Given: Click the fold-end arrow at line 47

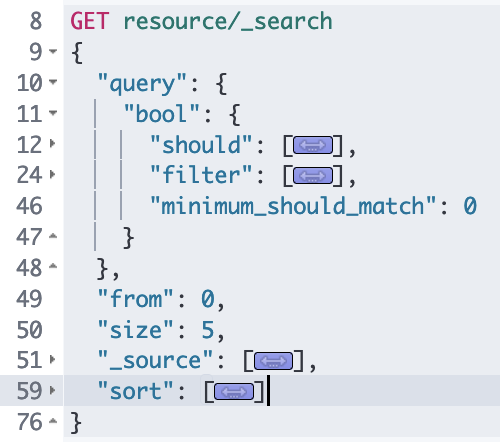Looking at the screenshot, I should click(x=53, y=236).
